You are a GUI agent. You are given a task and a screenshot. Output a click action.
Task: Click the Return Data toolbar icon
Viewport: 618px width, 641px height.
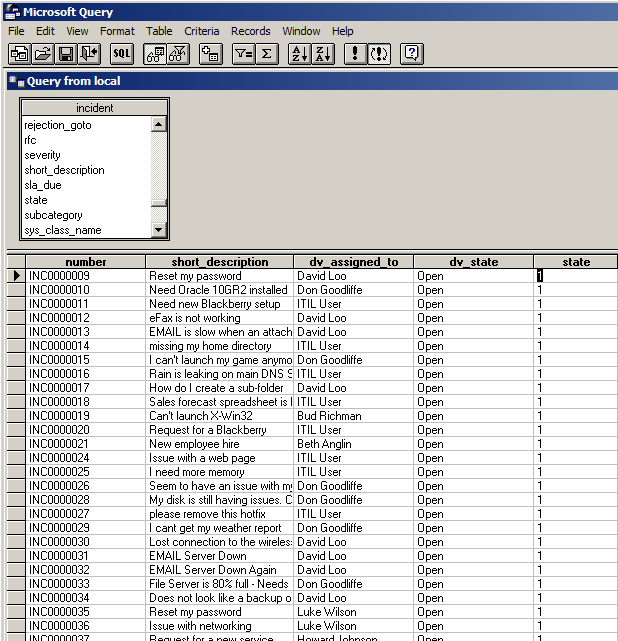pos(90,54)
